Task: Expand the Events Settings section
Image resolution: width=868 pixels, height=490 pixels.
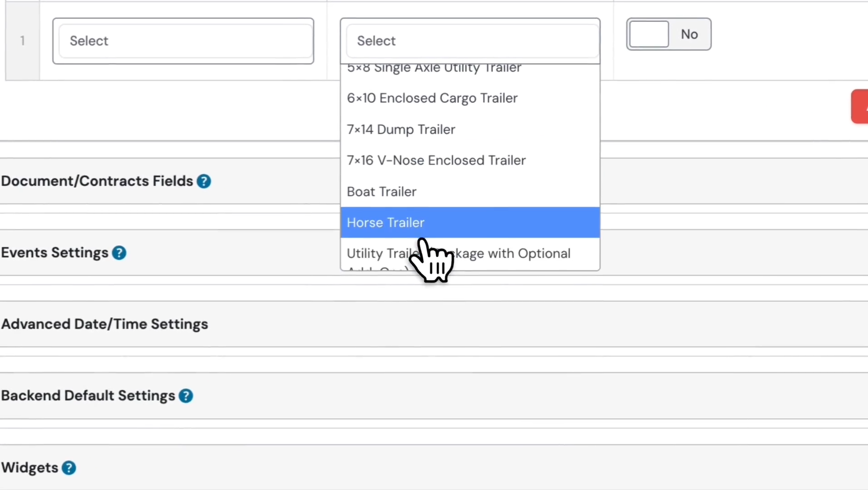Action: pos(54,253)
